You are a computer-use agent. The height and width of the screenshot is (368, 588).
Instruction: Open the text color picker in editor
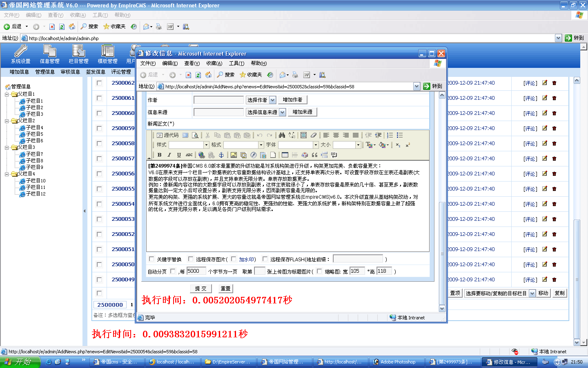[370, 145]
